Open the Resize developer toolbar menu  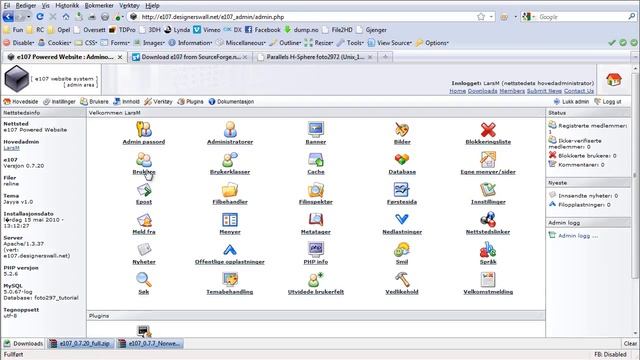[319, 42]
